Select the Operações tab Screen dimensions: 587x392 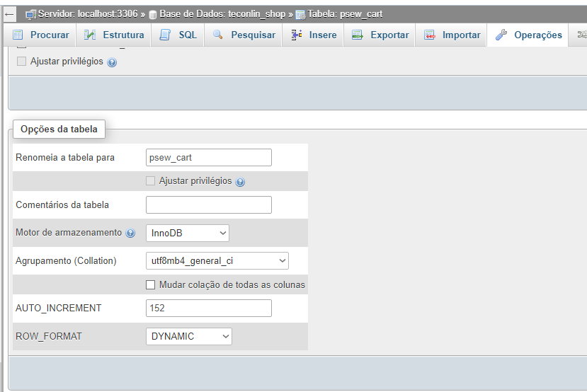click(x=528, y=35)
